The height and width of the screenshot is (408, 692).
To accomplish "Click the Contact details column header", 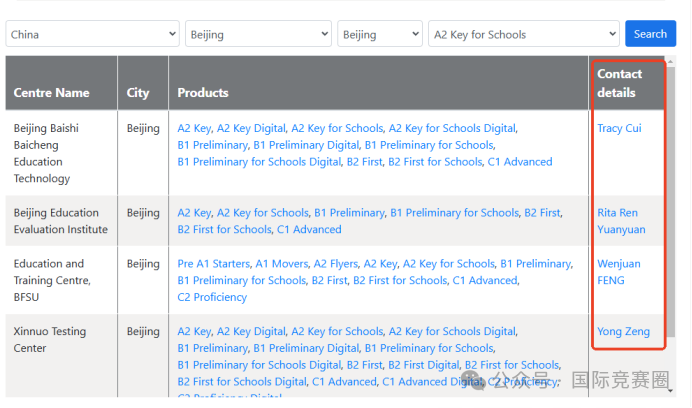I will (627, 83).
